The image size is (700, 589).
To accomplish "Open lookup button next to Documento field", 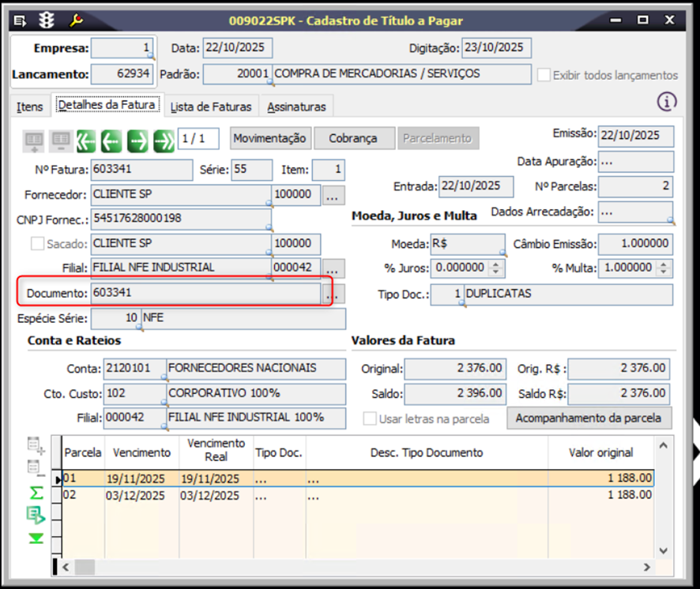I will [335, 294].
